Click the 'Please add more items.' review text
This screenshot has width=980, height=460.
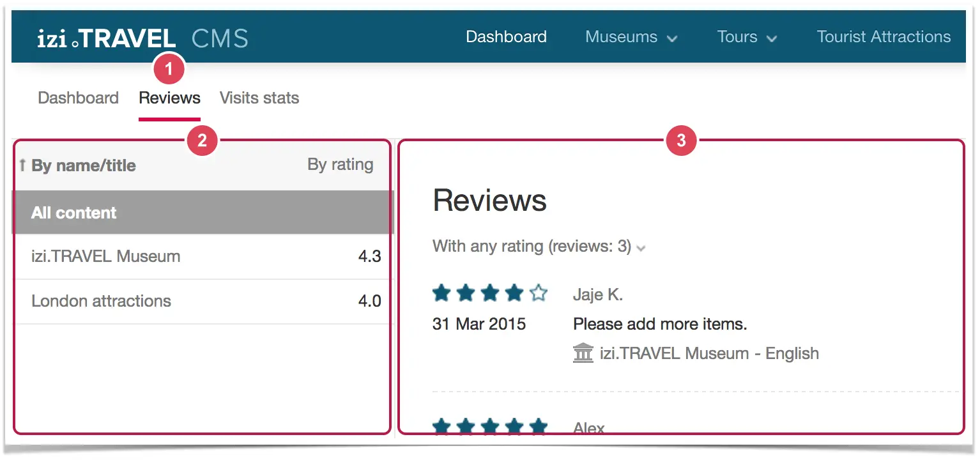[x=660, y=324]
